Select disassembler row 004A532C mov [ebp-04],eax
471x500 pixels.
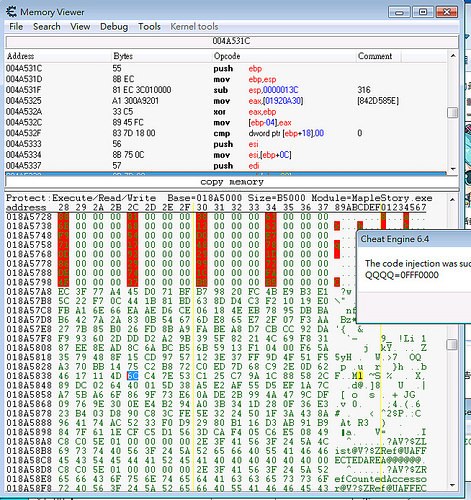pos(226,122)
